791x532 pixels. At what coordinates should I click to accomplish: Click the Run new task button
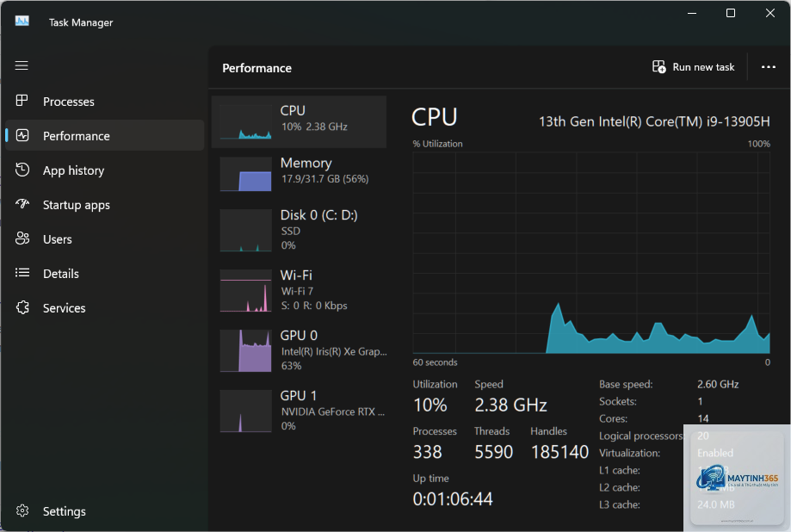click(694, 67)
